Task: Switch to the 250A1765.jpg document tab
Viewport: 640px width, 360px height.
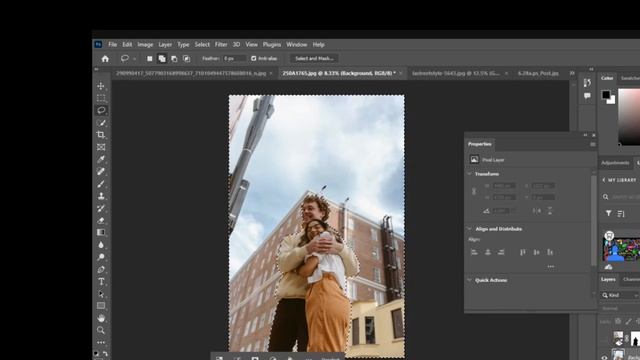Action: (x=339, y=73)
